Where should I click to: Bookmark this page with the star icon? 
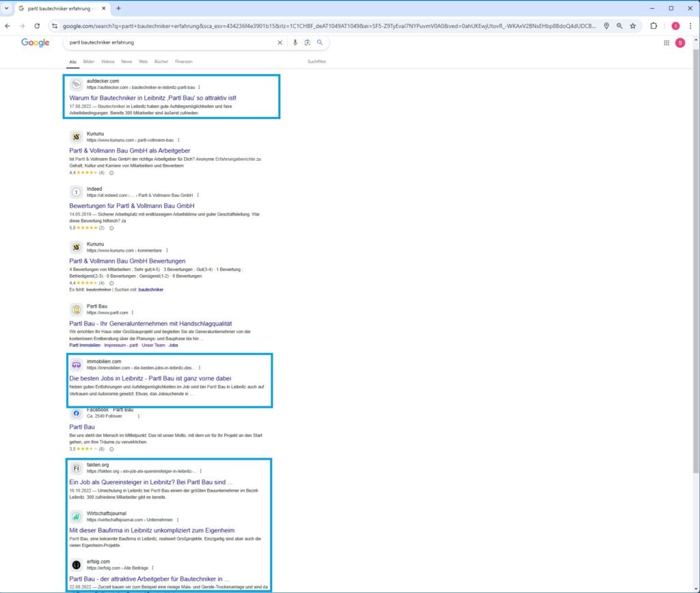point(633,26)
